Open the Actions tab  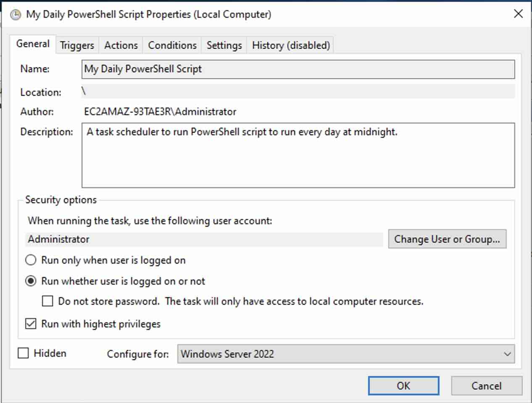(x=121, y=45)
